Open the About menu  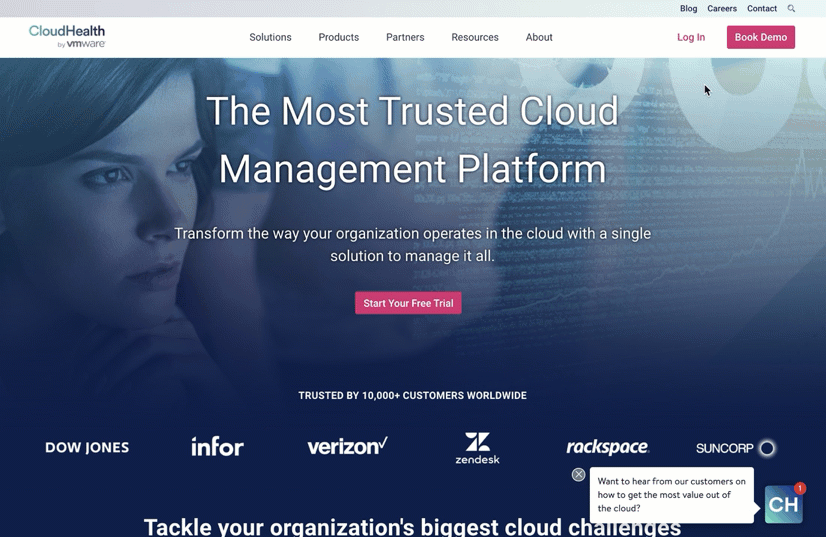[539, 37]
